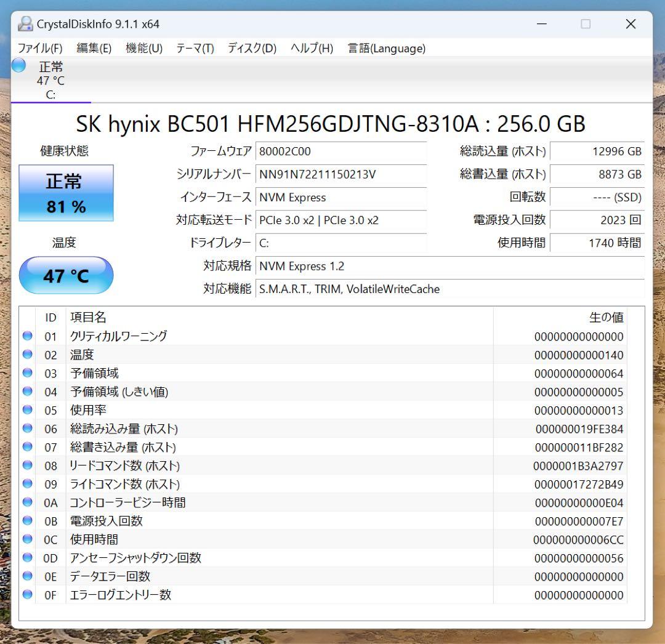This screenshot has height=644, width=665.
Task: Click status orb for row 0E データエラー回数
Action: [28, 576]
